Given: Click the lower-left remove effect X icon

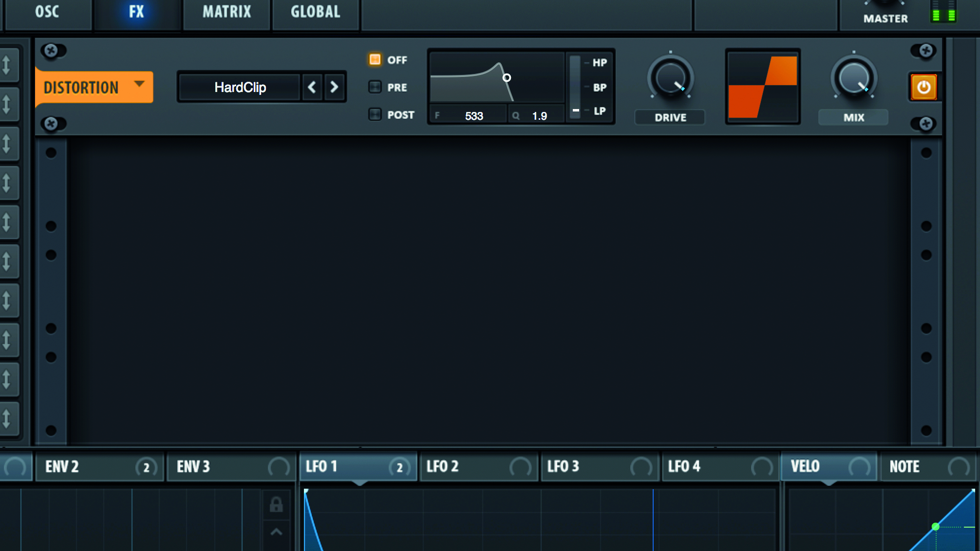Looking at the screenshot, I should coord(51,123).
